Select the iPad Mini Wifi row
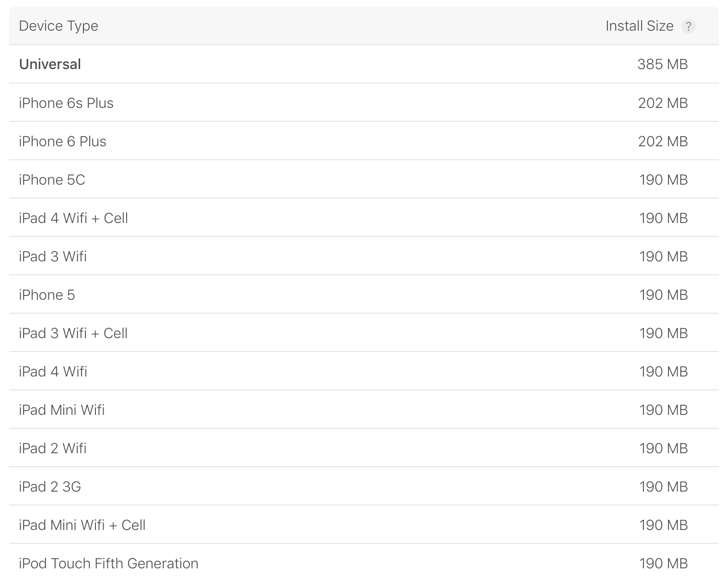725x588 pixels. coord(363,410)
